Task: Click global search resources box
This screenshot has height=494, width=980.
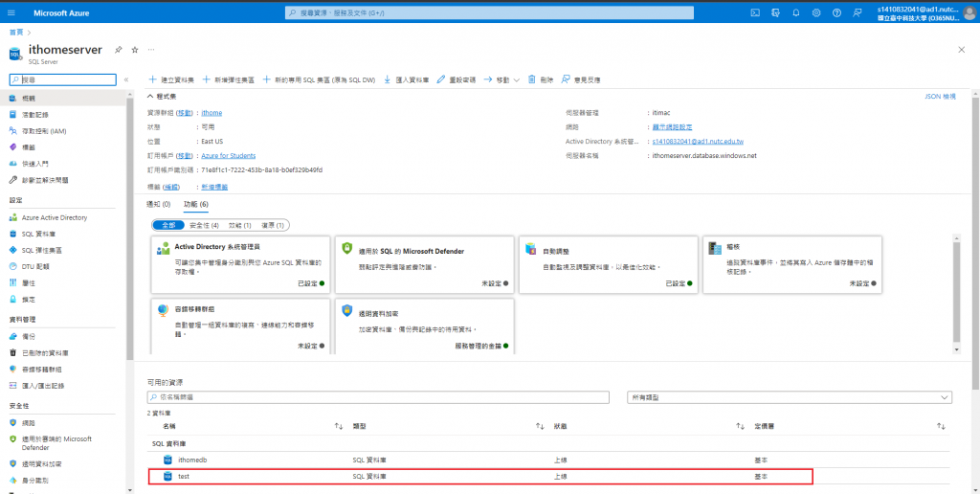Action: click(x=489, y=12)
